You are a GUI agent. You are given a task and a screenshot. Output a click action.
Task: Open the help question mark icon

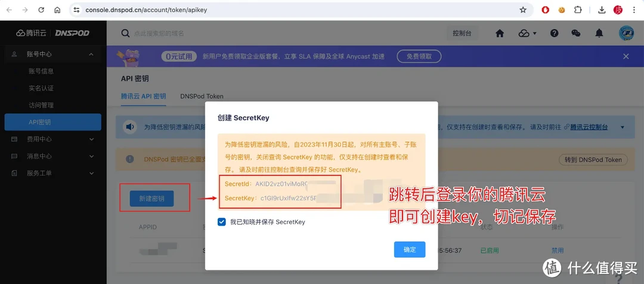tap(555, 33)
